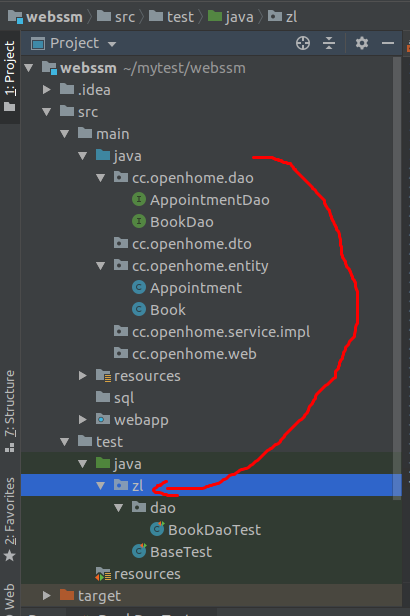This screenshot has width=410, height=616.
Task: Click the webssm module icon in tree
Action: 49,68
